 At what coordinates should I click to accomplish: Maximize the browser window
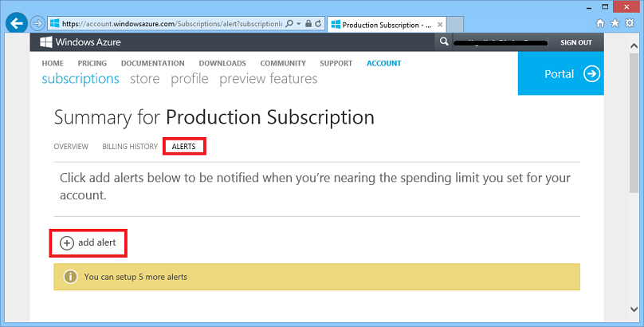(x=605, y=7)
